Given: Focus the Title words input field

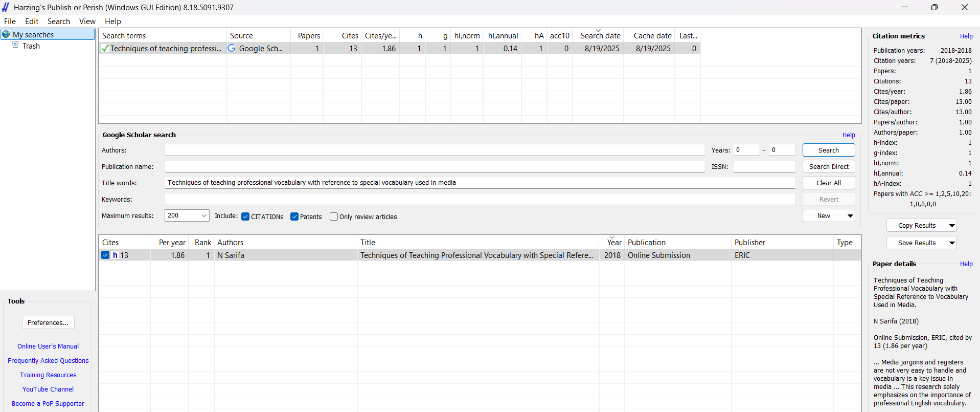Looking at the screenshot, I should point(480,183).
